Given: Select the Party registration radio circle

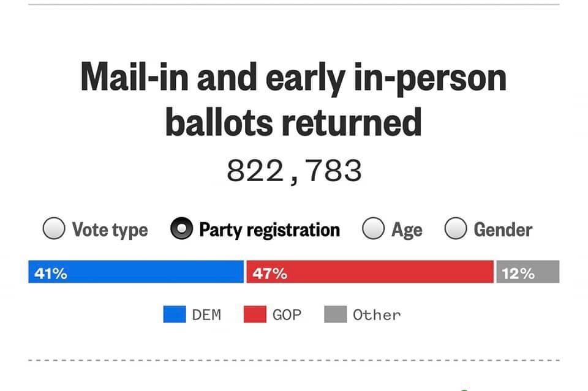Looking at the screenshot, I should pyautogui.click(x=181, y=228).
